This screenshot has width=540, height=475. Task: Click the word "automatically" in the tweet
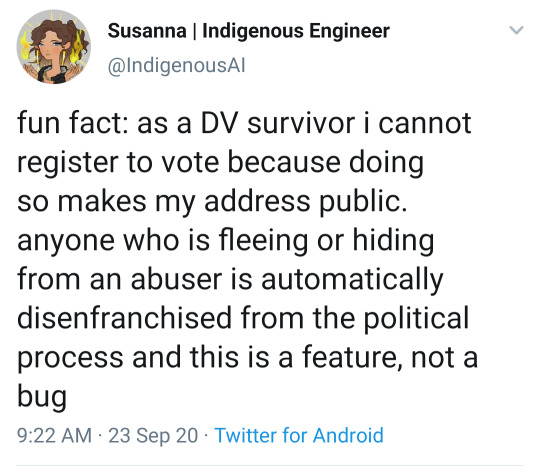[352, 280]
